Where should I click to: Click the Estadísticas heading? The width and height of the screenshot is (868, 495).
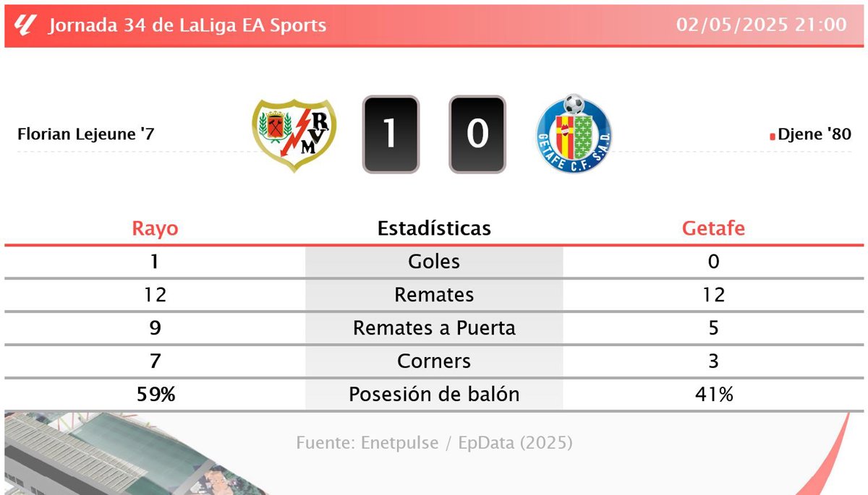pos(434,229)
